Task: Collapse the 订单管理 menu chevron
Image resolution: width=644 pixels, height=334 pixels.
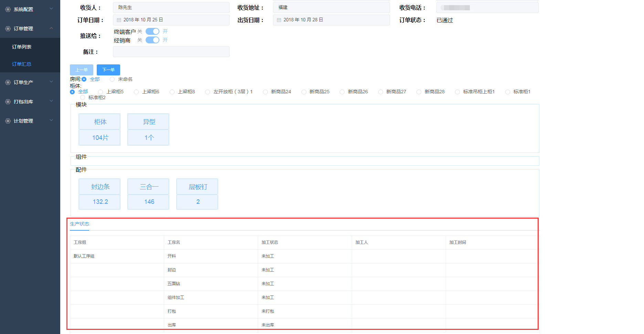Action: [x=51, y=28]
